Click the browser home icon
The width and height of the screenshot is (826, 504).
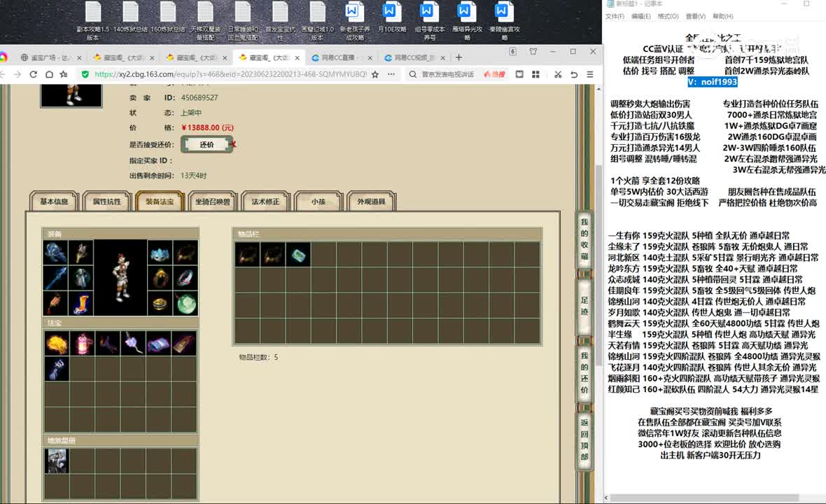[49, 74]
